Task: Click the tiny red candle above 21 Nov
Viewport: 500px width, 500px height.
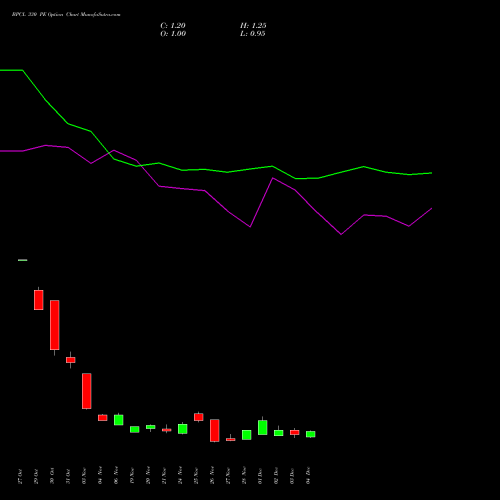Action: coord(167,430)
